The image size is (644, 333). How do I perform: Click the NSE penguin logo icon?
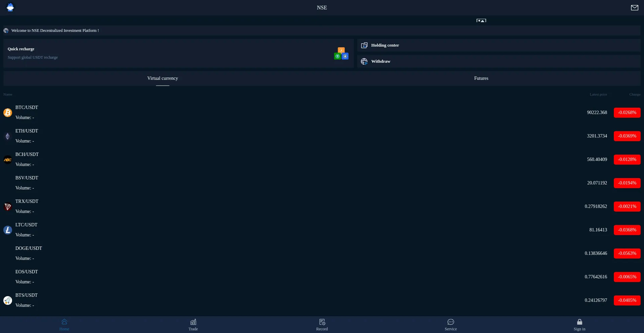[x=10, y=7]
